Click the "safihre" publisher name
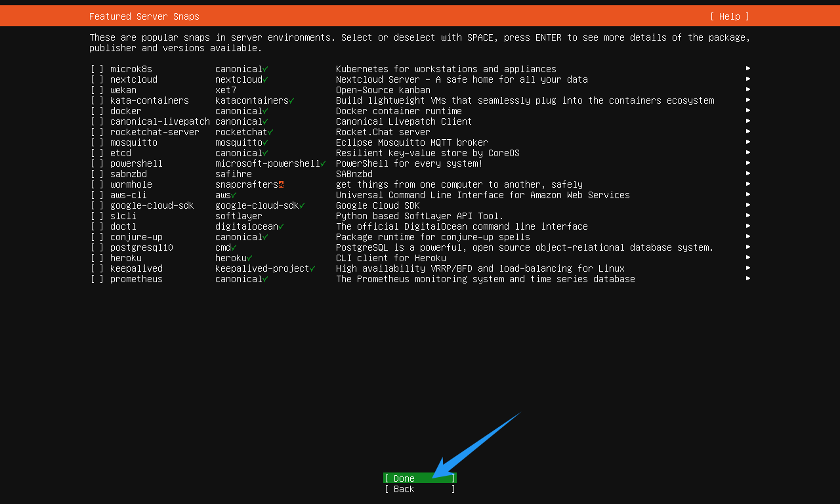840x504 pixels. pos(234,174)
